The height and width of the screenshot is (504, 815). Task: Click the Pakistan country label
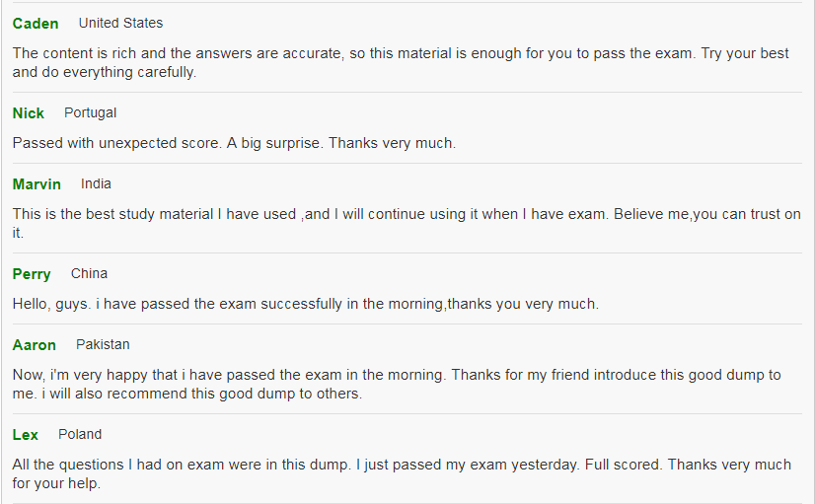point(103,345)
